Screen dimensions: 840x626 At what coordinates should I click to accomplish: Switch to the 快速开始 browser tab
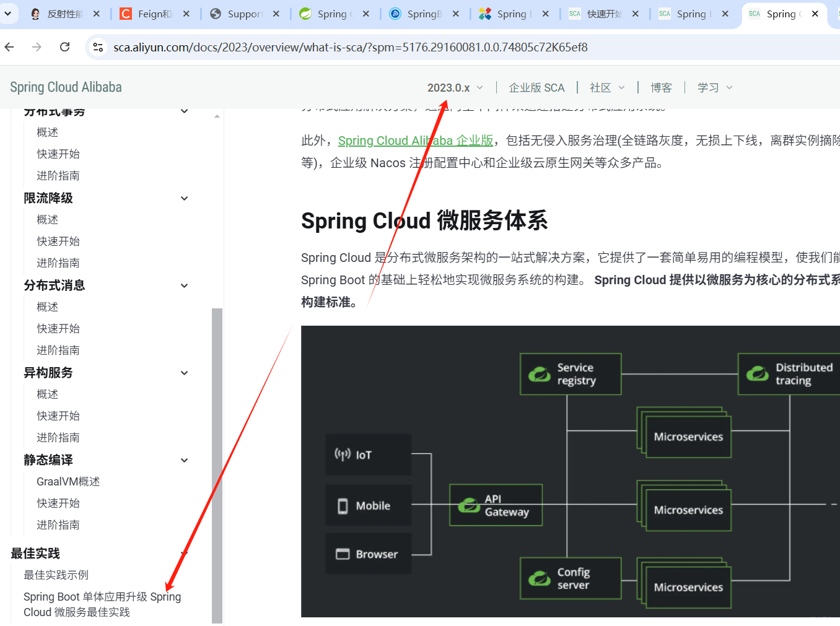point(604,14)
